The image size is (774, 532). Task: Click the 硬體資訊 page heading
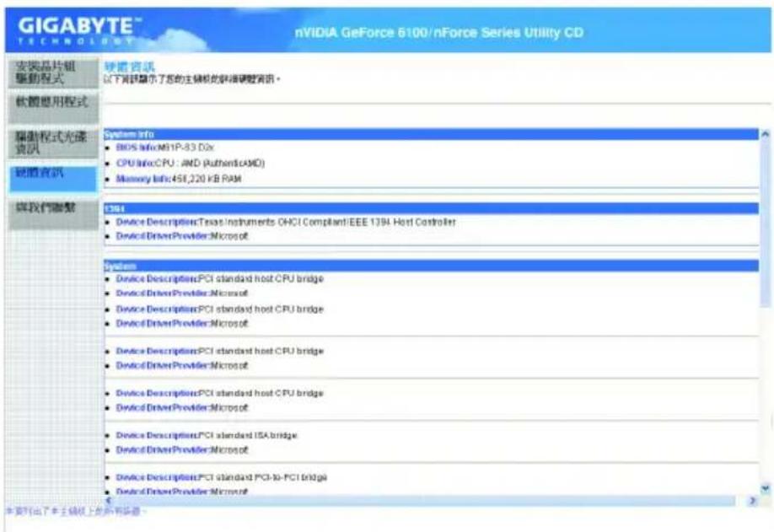[x=129, y=67]
